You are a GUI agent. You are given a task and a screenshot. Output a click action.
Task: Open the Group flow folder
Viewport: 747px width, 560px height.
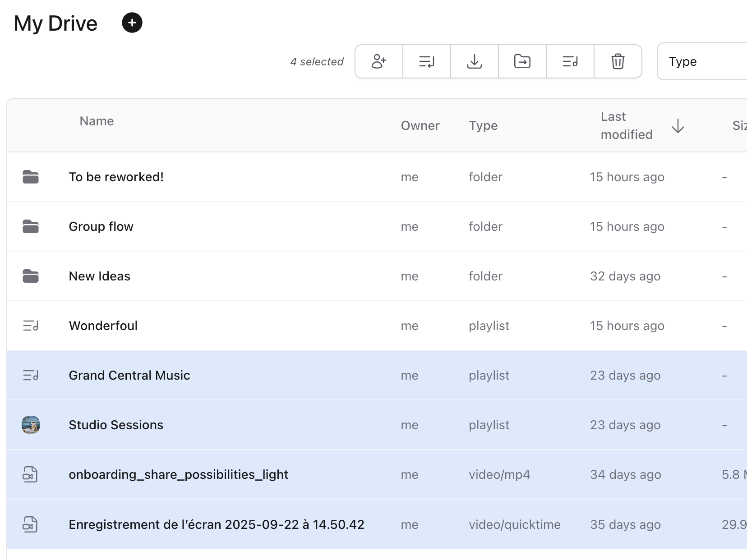(101, 226)
